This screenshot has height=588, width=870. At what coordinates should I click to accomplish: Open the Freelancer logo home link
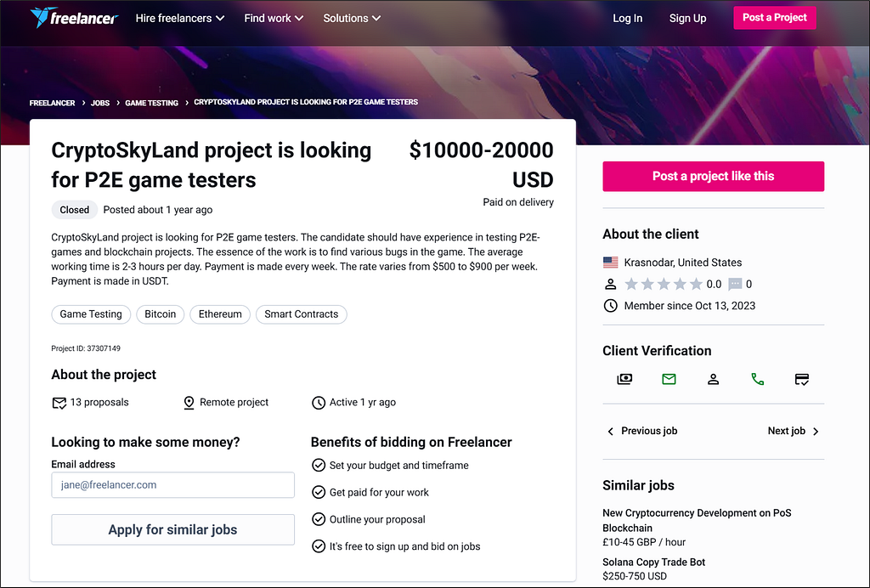click(75, 18)
